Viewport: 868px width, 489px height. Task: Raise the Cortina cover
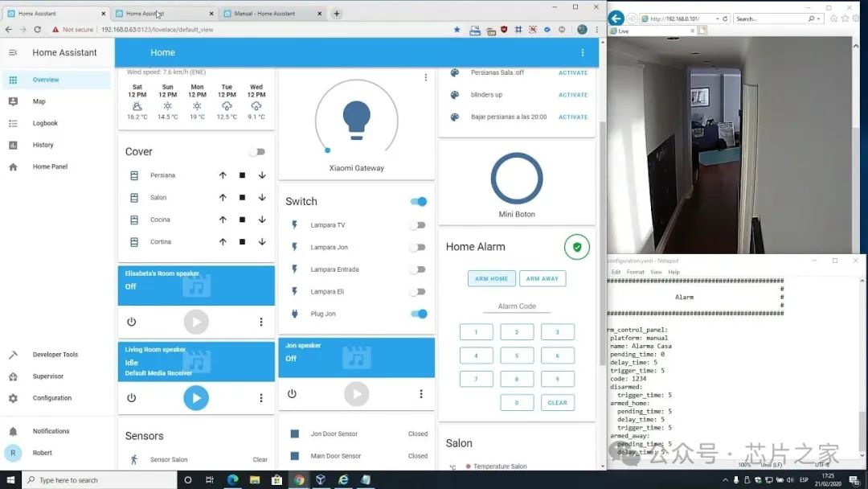[223, 242]
